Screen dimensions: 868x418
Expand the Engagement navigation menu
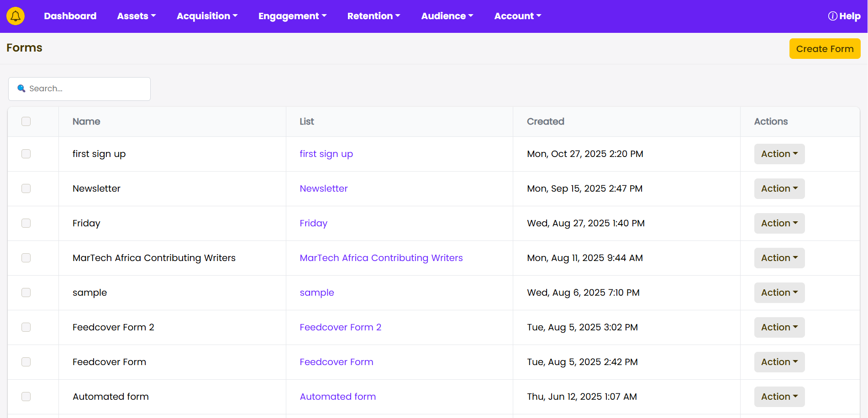292,16
